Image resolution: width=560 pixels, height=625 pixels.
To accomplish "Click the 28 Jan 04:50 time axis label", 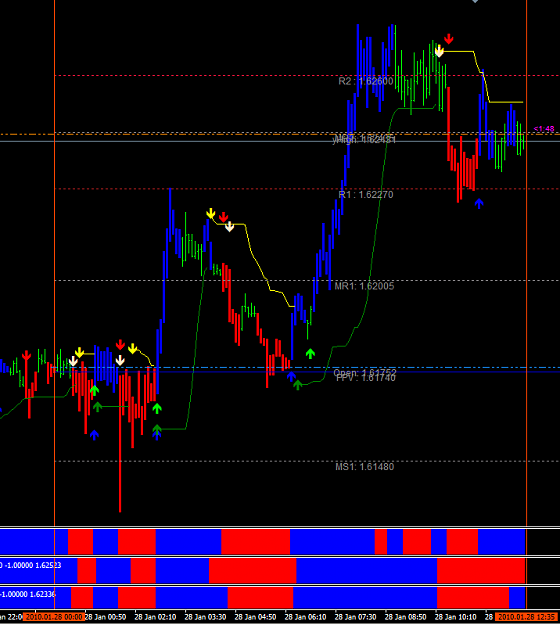I will pyautogui.click(x=255, y=617).
